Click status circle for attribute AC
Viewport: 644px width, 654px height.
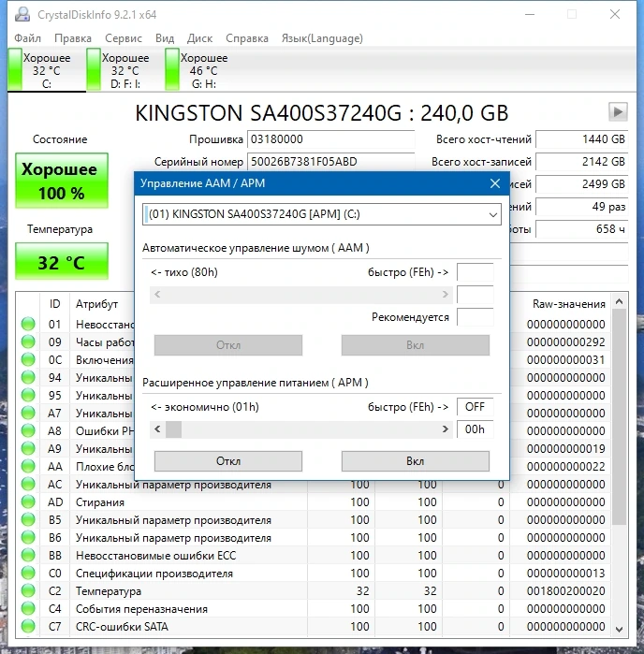pos(28,485)
